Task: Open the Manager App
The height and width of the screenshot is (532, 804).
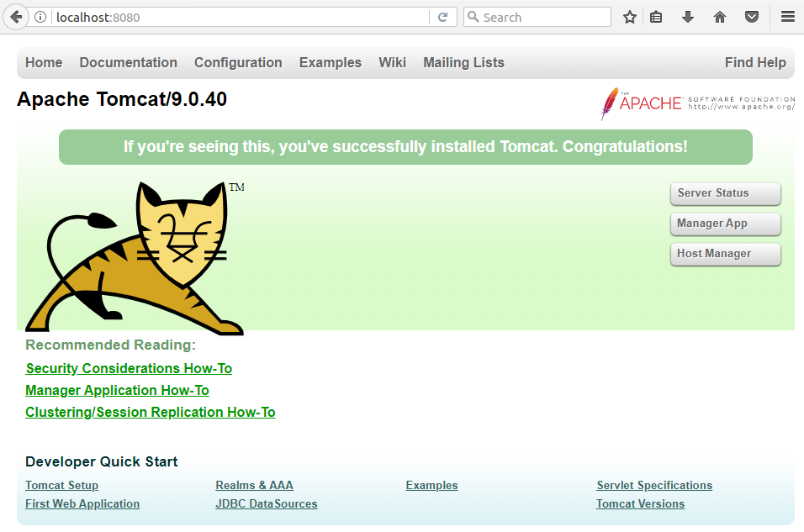Action: click(725, 224)
